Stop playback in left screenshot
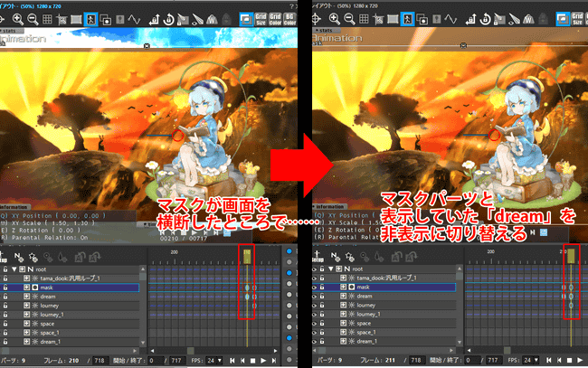This screenshot has height=368, width=588. 252,361
